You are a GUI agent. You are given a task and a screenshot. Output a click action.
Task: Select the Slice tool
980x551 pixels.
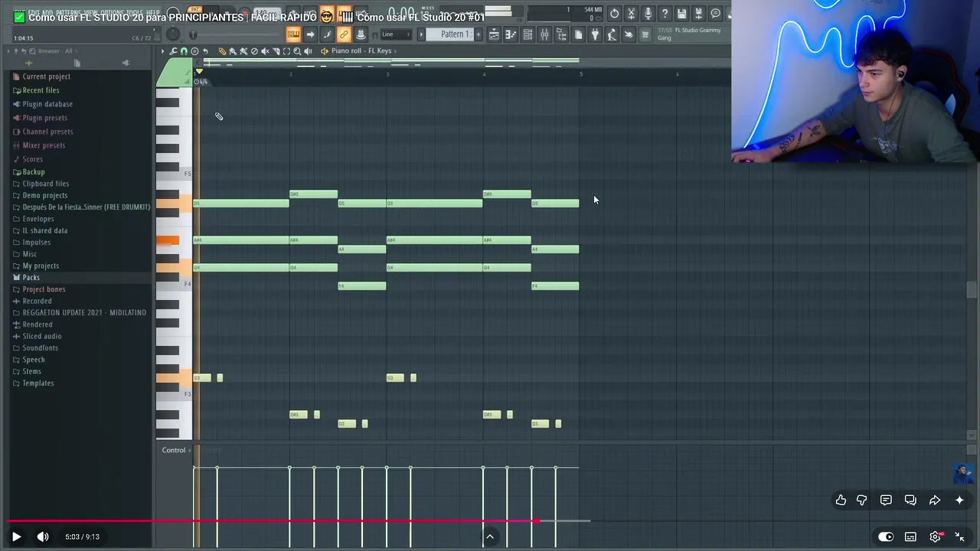tap(276, 51)
